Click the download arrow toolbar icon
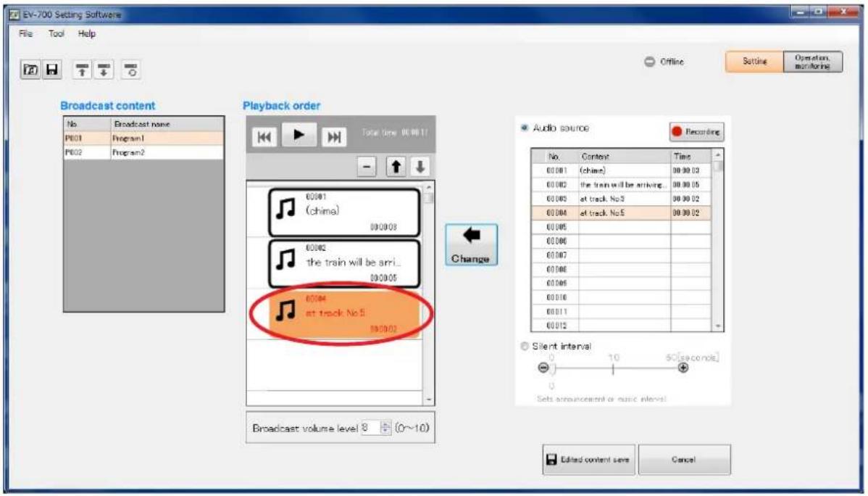868x496 pixels. [x=104, y=70]
